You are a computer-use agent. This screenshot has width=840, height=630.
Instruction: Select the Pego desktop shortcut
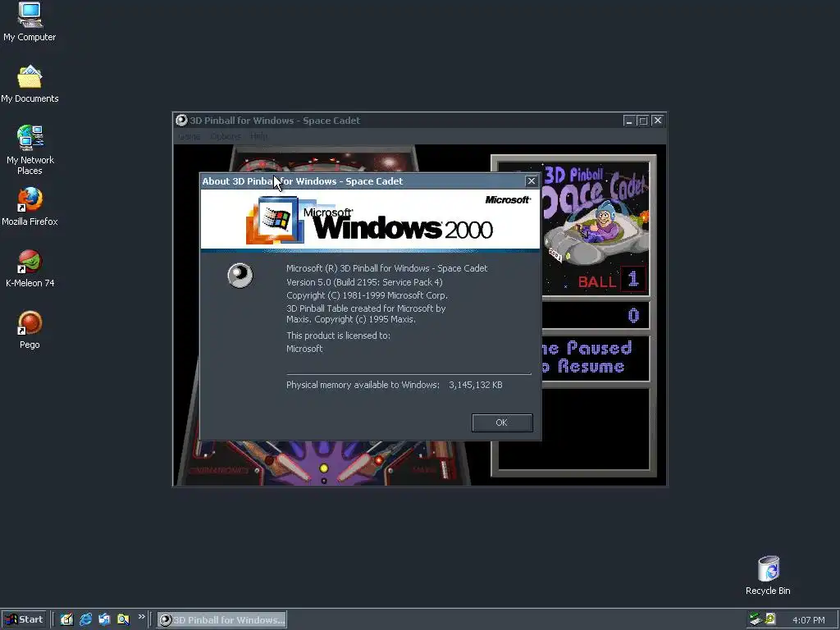30,330
